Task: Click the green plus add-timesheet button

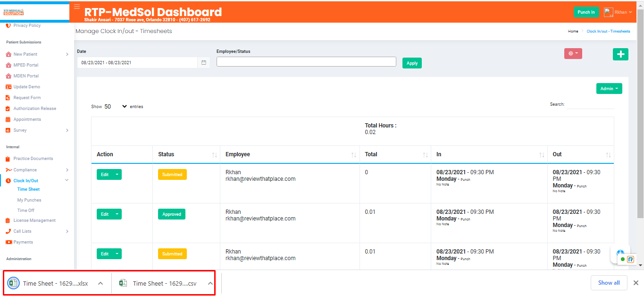Action: pyautogui.click(x=620, y=54)
